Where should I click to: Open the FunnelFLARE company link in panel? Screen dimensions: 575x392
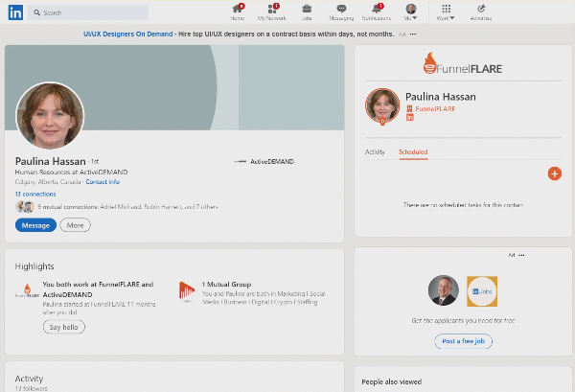click(x=435, y=109)
